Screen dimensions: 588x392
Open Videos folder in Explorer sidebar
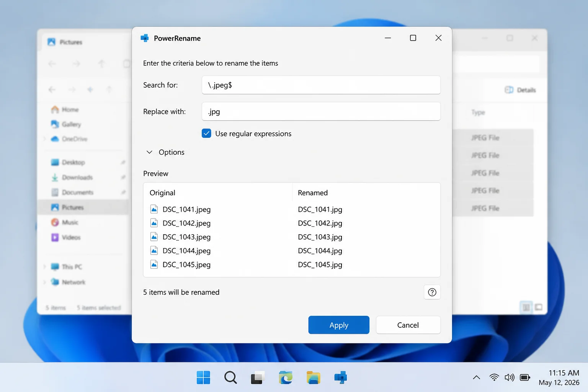(x=66, y=237)
